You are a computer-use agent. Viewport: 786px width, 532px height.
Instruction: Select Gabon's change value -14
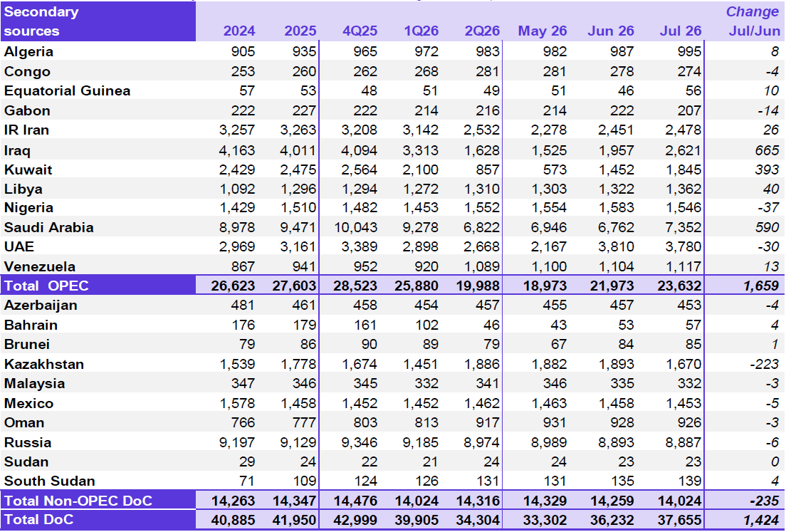(x=768, y=110)
